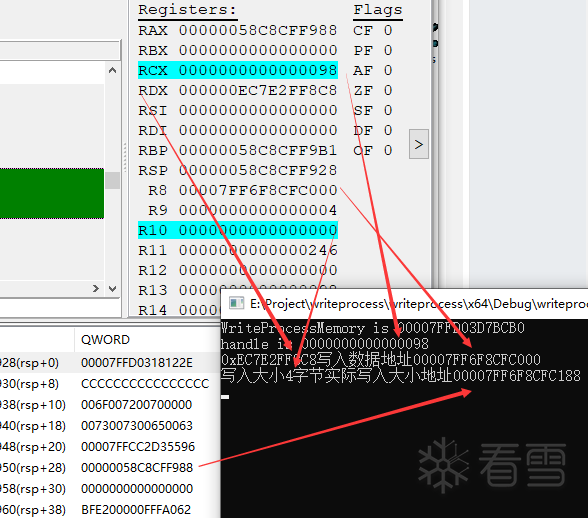
Task: Select the RDX value 000000EC7E2FF8C8
Action: point(258,90)
